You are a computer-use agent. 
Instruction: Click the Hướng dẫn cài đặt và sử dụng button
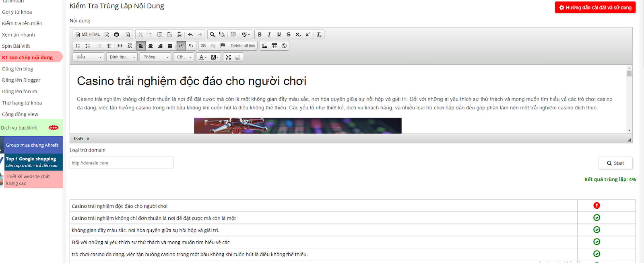pos(595,8)
